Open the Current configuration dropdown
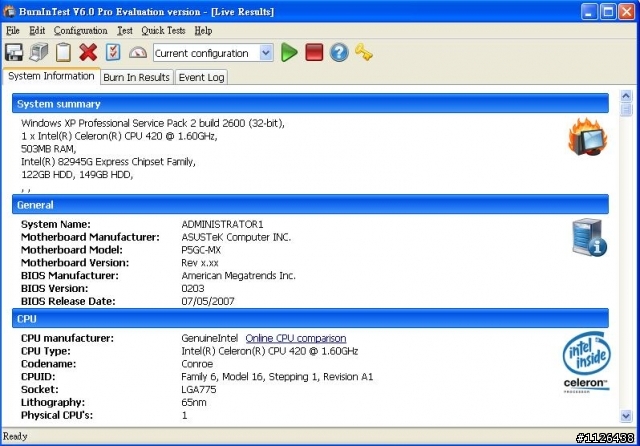The height and width of the screenshot is (446, 640). (x=266, y=53)
